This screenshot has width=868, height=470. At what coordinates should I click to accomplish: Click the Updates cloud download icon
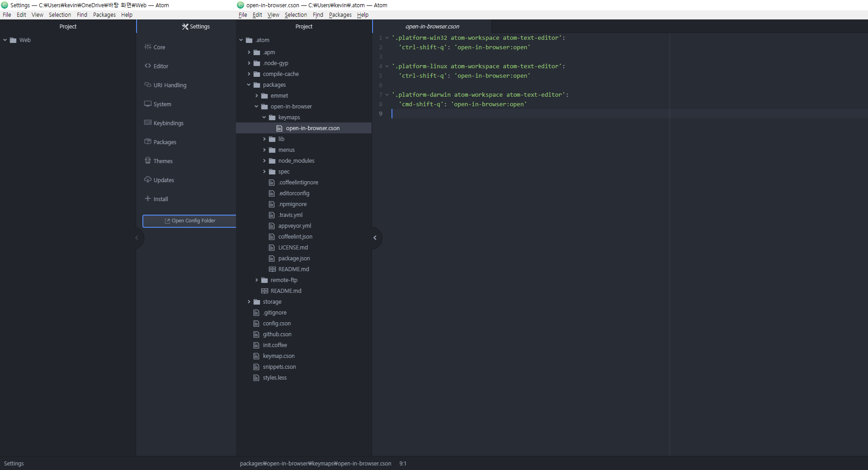click(x=148, y=179)
